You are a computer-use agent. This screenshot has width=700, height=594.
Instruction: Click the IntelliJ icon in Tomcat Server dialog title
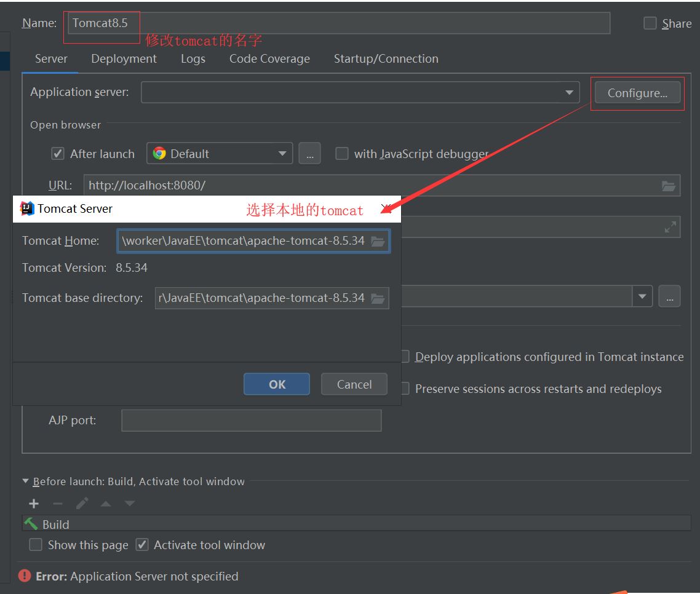pyautogui.click(x=27, y=208)
